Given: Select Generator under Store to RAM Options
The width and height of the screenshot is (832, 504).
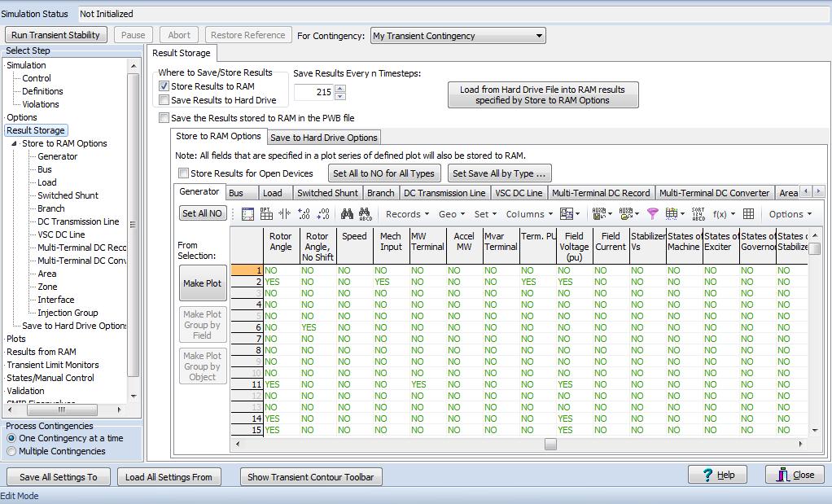Looking at the screenshot, I should [57, 156].
